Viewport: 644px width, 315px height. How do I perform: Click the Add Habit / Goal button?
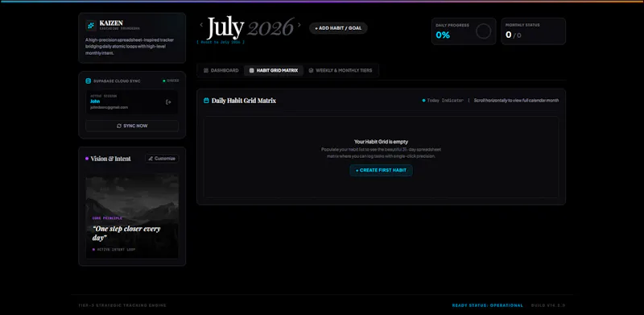(338, 28)
